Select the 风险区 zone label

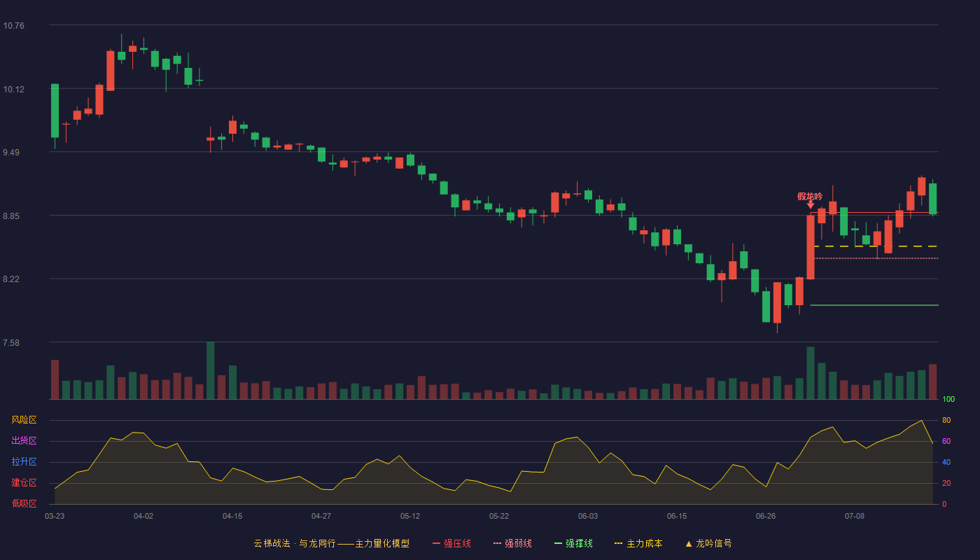tap(24, 420)
